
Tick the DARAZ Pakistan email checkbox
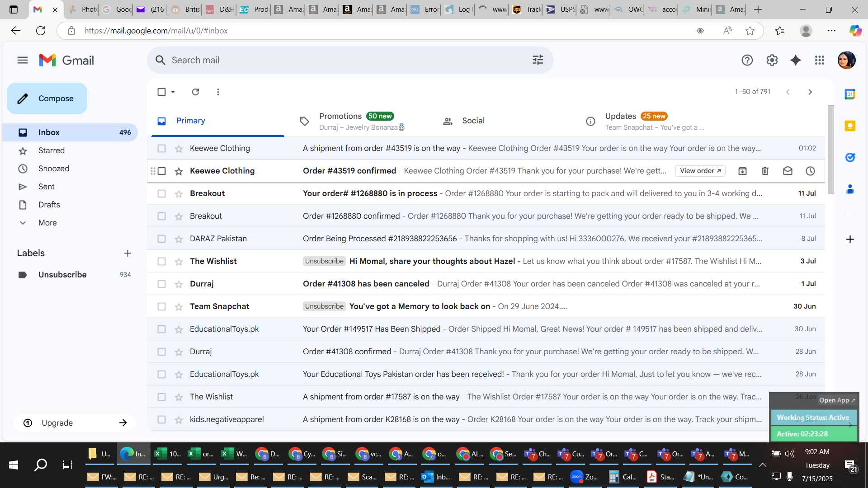coord(161,239)
